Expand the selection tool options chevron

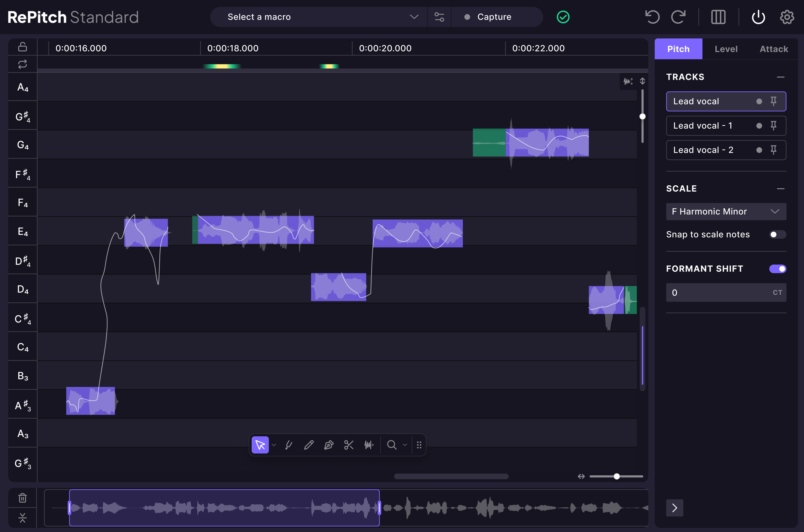click(274, 445)
